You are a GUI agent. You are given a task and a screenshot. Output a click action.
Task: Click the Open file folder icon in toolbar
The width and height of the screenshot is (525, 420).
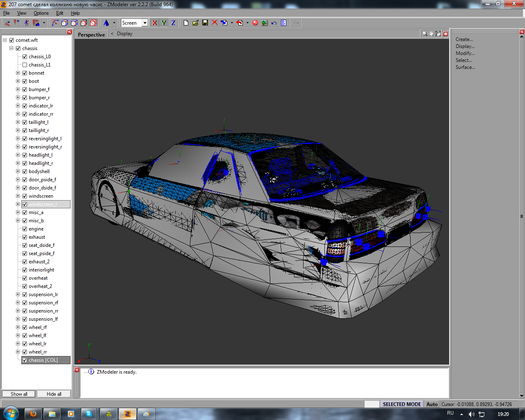[x=196, y=23]
